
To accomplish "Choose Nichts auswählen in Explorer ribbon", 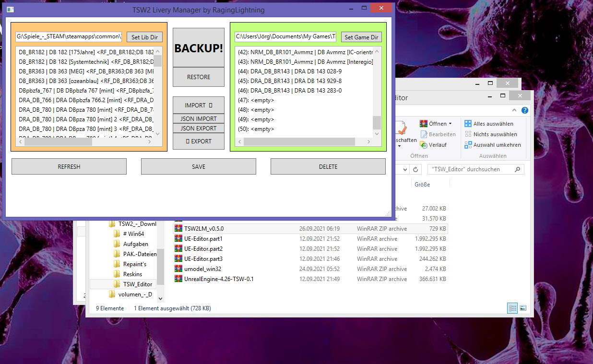I will click(x=491, y=134).
